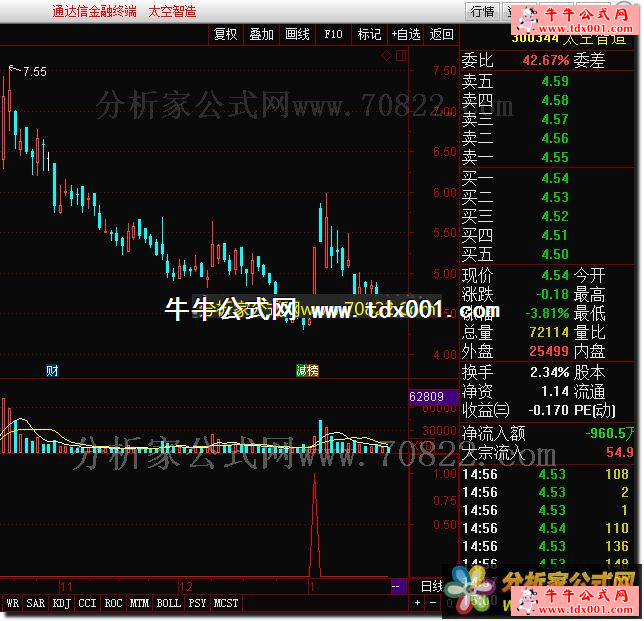
Task: Switch to the SAR indicator tab
Action: pos(36,603)
